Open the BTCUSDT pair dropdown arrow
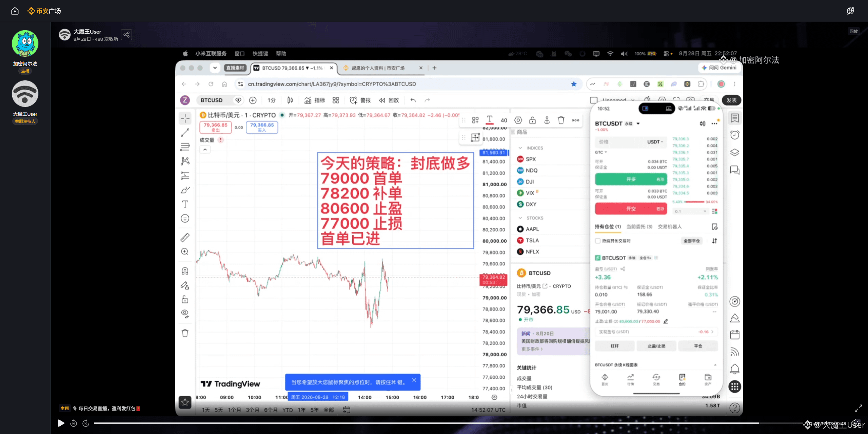 pos(638,124)
